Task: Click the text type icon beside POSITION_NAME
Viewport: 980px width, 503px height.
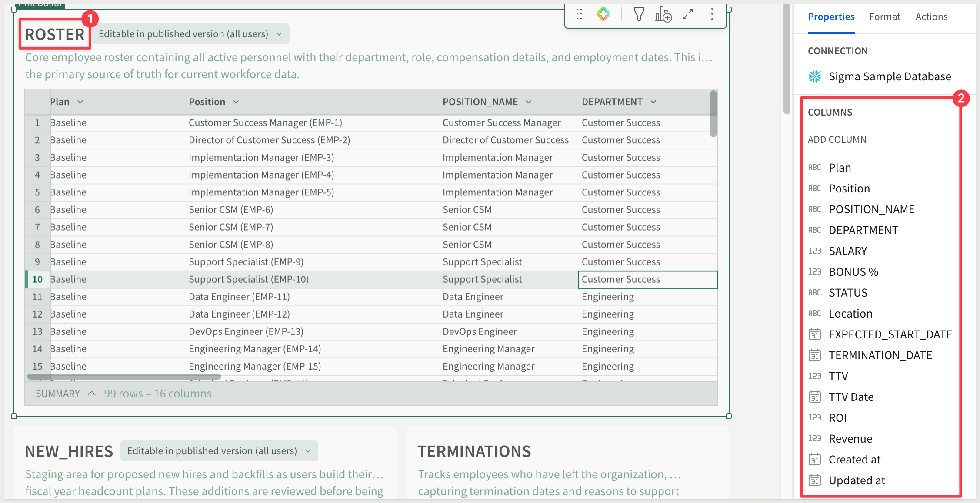Action: point(814,209)
